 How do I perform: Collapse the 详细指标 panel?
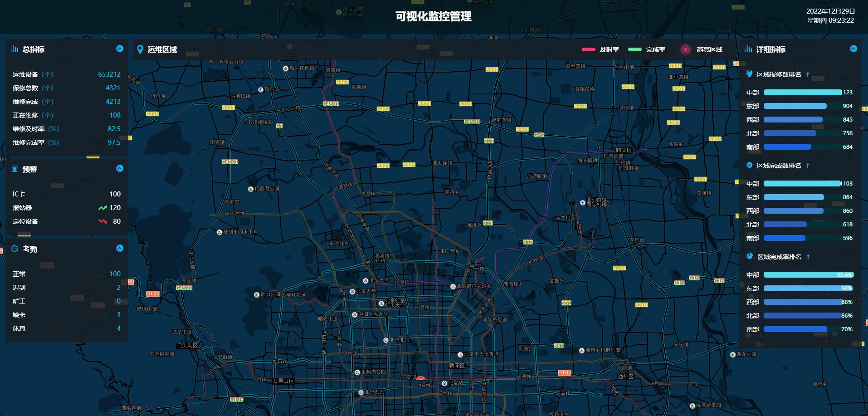(853, 49)
